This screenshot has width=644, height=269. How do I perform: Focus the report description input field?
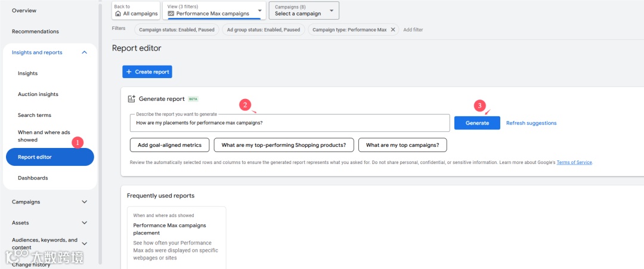point(290,123)
